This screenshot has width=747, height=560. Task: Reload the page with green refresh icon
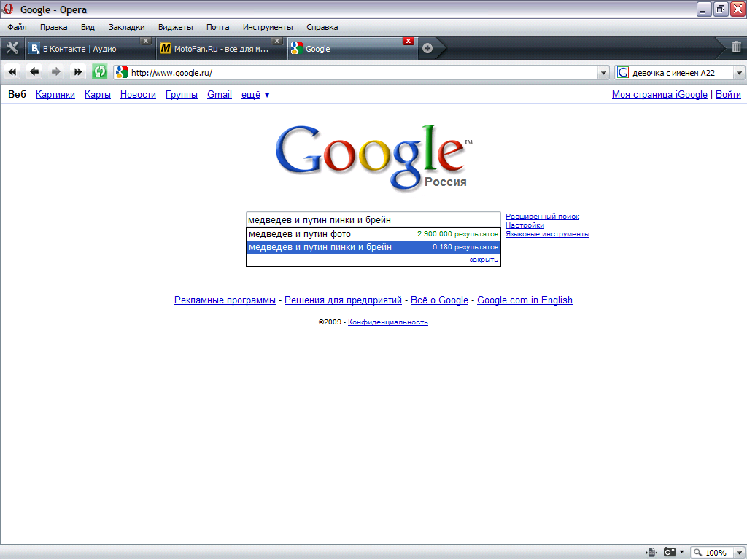pyautogui.click(x=99, y=72)
